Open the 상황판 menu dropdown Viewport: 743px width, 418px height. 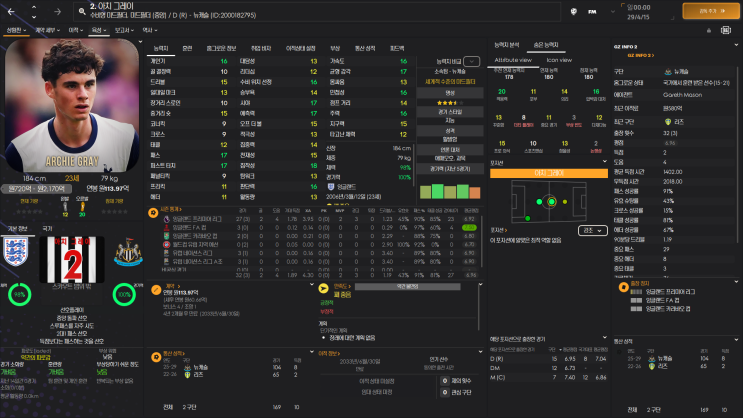[x=20, y=31]
